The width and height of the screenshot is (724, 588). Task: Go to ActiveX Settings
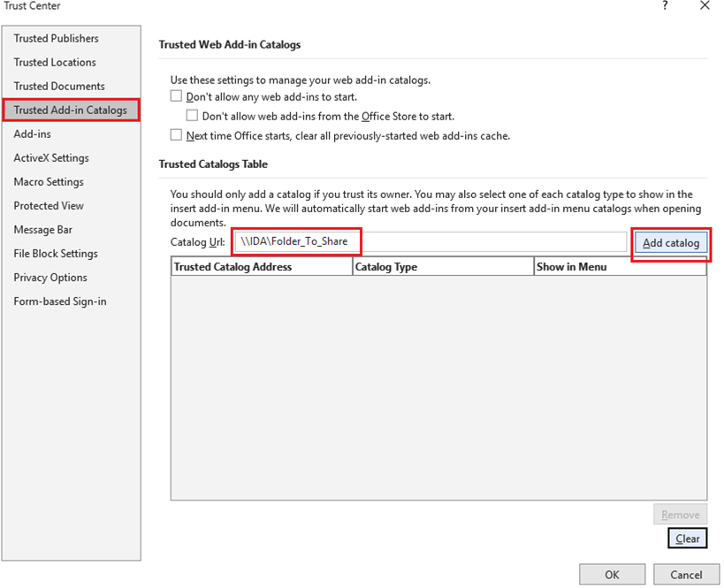click(51, 157)
